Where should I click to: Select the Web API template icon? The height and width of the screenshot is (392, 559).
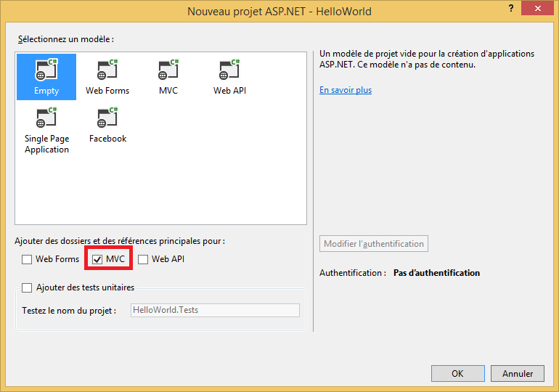click(x=229, y=77)
